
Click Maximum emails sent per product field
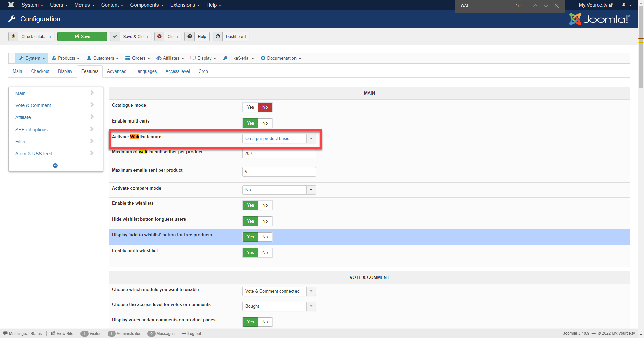pos(279,172)
